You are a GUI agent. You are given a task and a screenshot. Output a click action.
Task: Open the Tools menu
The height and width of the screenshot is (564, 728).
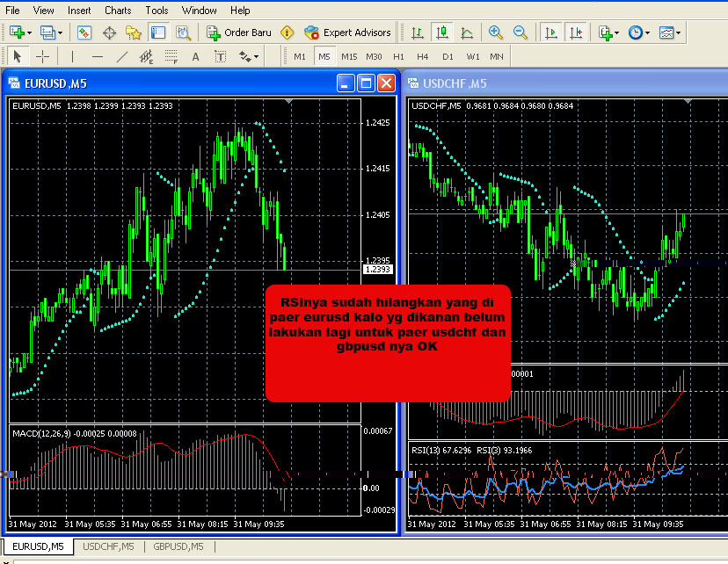[x=157, y=11]
